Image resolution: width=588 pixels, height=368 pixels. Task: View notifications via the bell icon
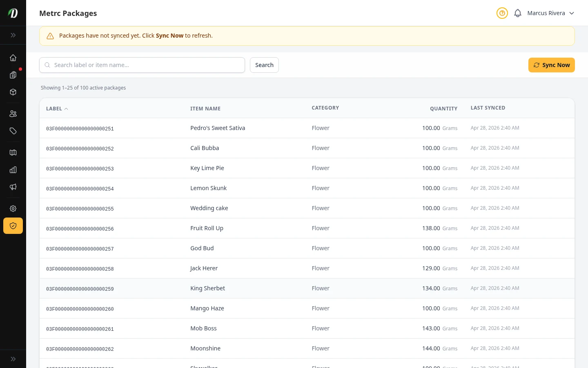click(518, 13)
